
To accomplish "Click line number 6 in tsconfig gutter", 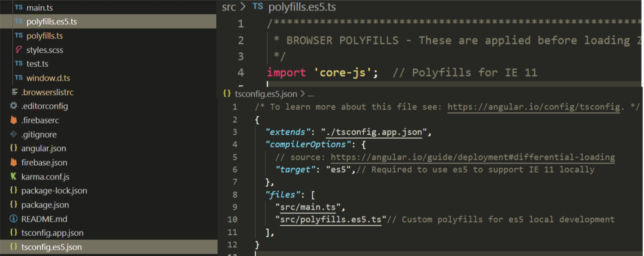I will tap(235, 170).
